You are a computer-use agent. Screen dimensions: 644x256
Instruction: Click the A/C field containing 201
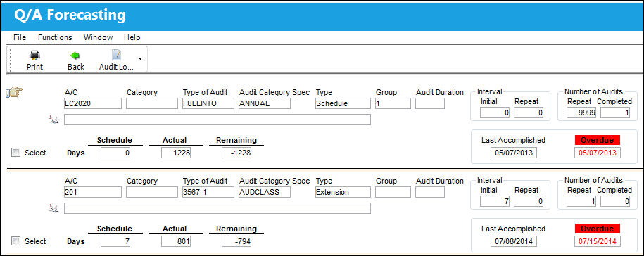click(93, 192)
